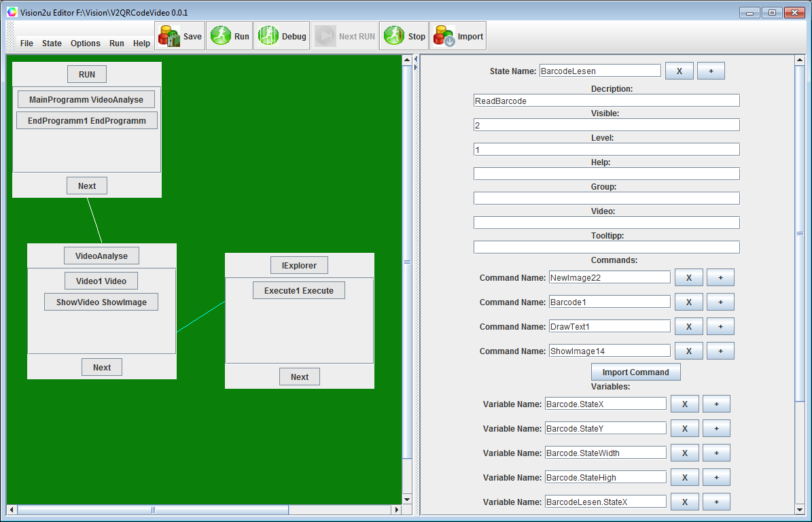Click the State Name text field

click(x=599, y=71)
